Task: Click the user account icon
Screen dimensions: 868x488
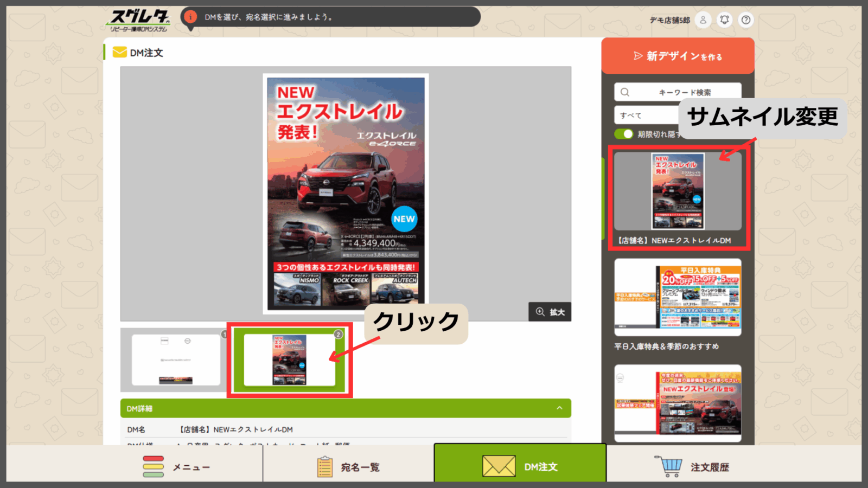Action: tap(703, 20)
